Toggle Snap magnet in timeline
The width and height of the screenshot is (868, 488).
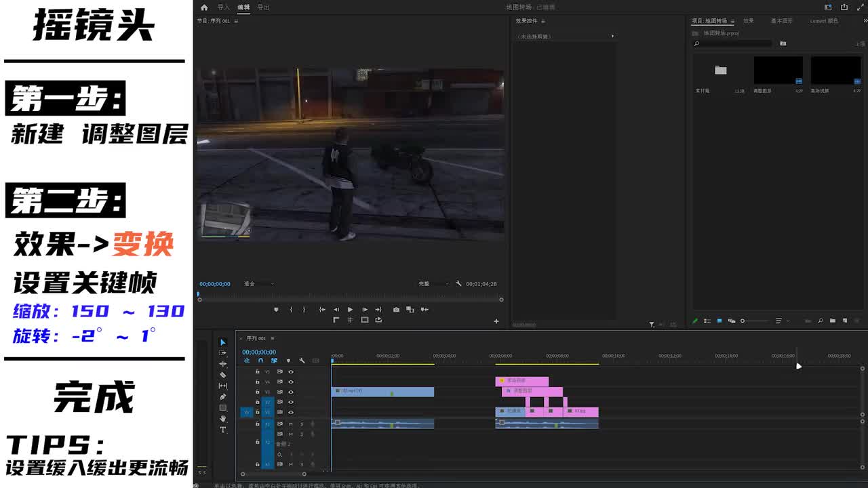260,361
